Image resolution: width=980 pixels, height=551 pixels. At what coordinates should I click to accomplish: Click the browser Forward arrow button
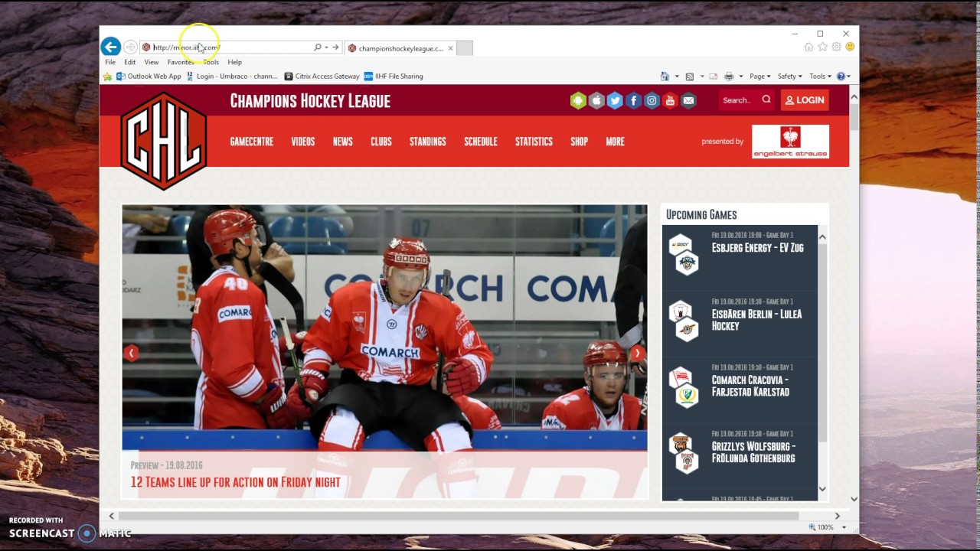point(130,47)
